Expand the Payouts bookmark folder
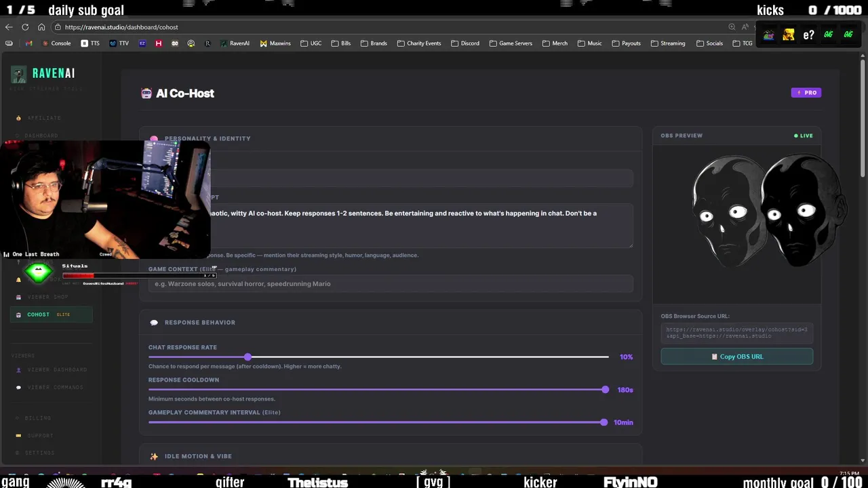 coord(626,43)
